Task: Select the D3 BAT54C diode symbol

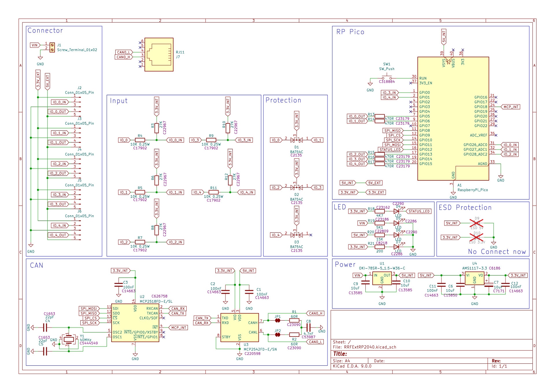Action: pyautogui.click(x=297, y=235)
